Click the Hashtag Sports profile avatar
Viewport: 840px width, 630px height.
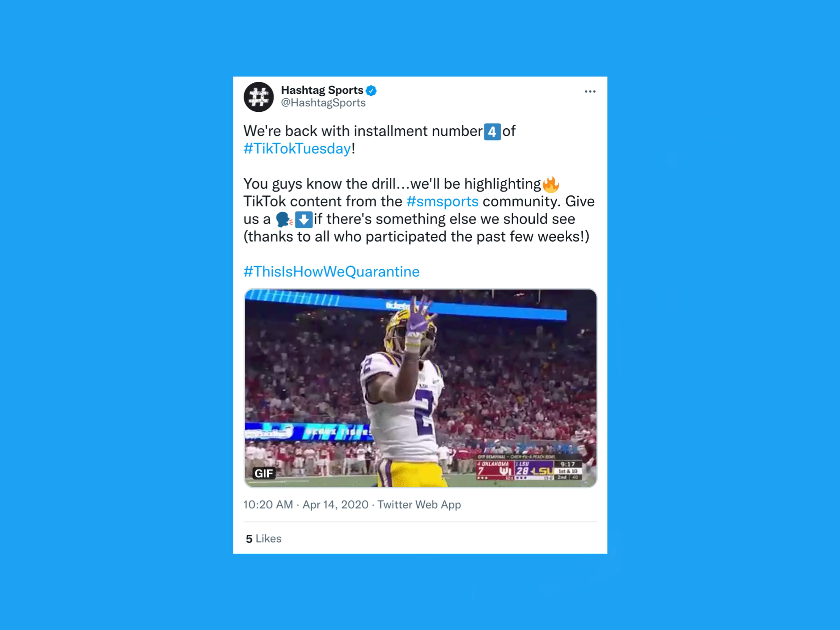click(259, 97)
